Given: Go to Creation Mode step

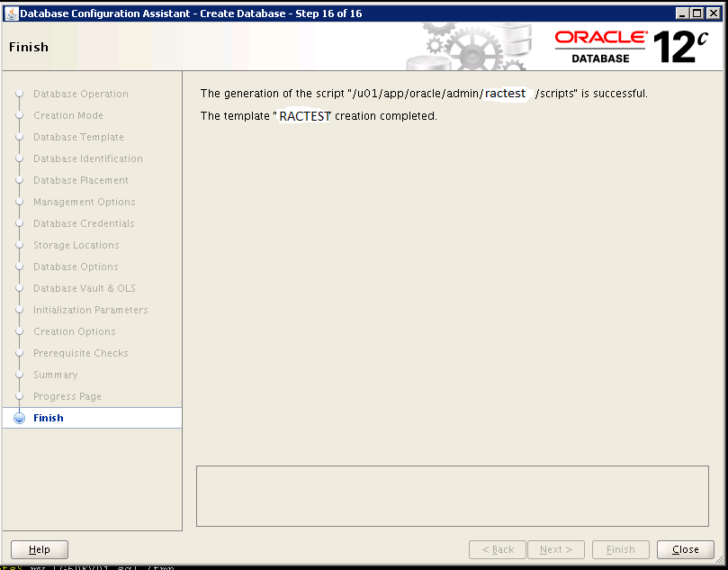Looking at the screenshot, I should (x=68, y=115).
